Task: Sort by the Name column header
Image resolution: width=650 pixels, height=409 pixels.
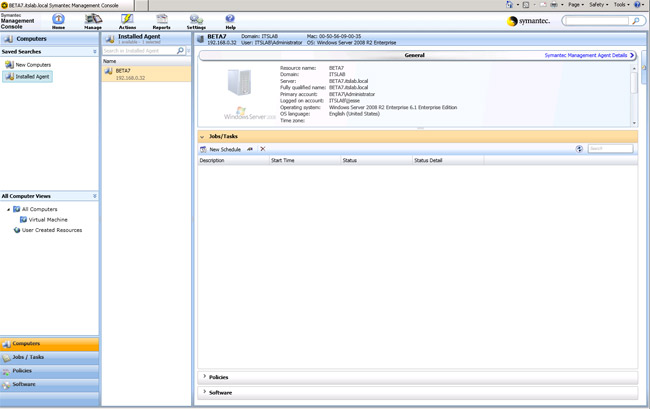Action: coord(146,61)
